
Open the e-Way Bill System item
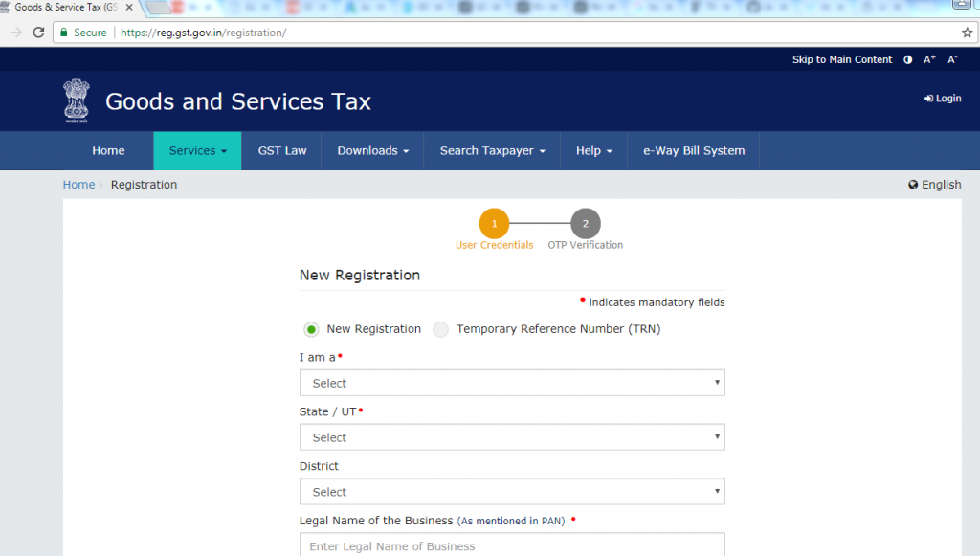pos(694,150)
